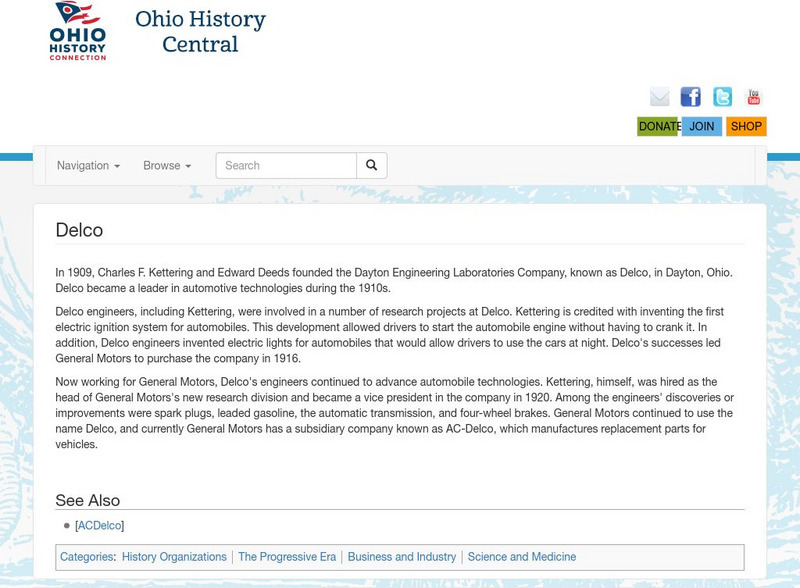Focus the Search input field
This screenshot has width=800, height=588.
tap(286, 165)
